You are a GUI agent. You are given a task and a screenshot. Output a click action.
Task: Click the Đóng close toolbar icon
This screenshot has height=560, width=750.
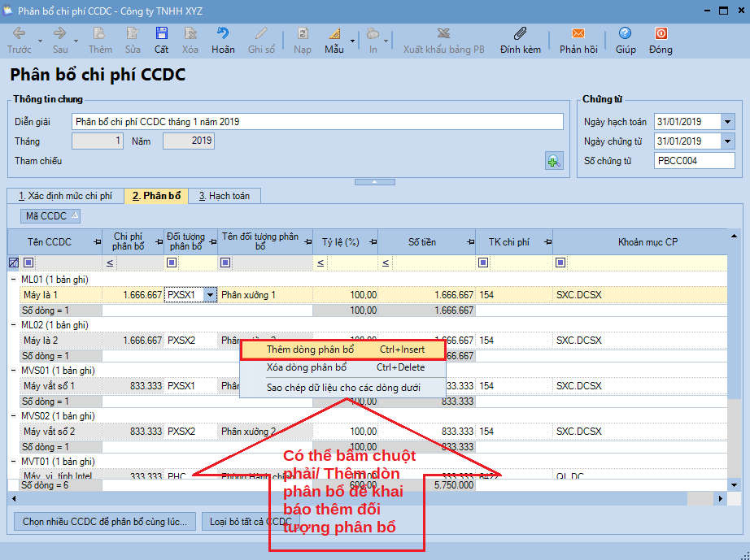pos(661,34)
